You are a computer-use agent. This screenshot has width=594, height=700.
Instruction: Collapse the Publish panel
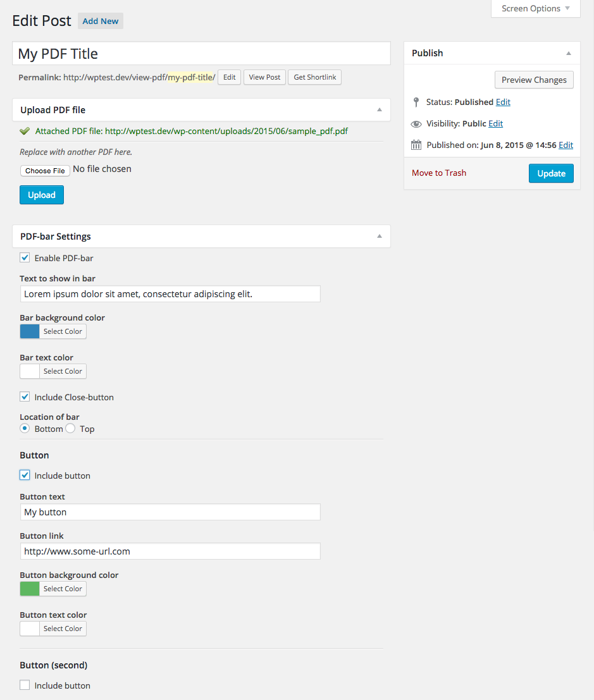point(569,53)
